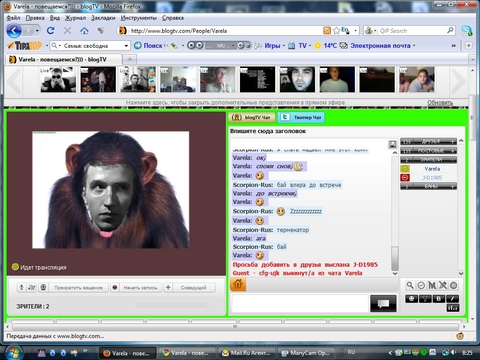
Task: Switch to Mail.Ru Агент taskbar window
Action: [248, 353]
